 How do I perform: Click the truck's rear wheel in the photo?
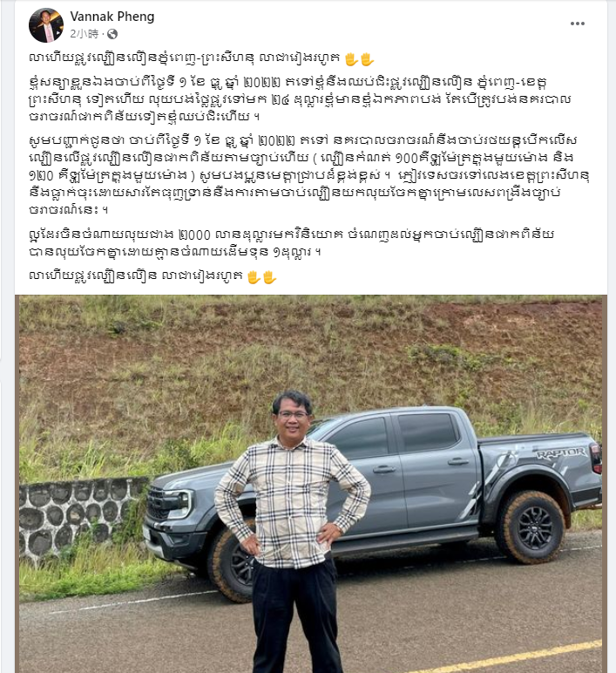(x=531, y=527)
